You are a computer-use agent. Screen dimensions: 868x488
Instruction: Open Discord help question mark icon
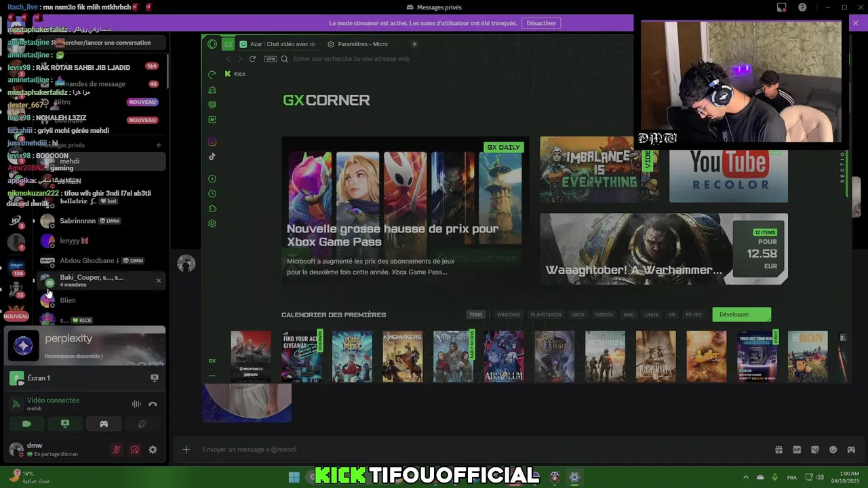click(x=803, y=7)
